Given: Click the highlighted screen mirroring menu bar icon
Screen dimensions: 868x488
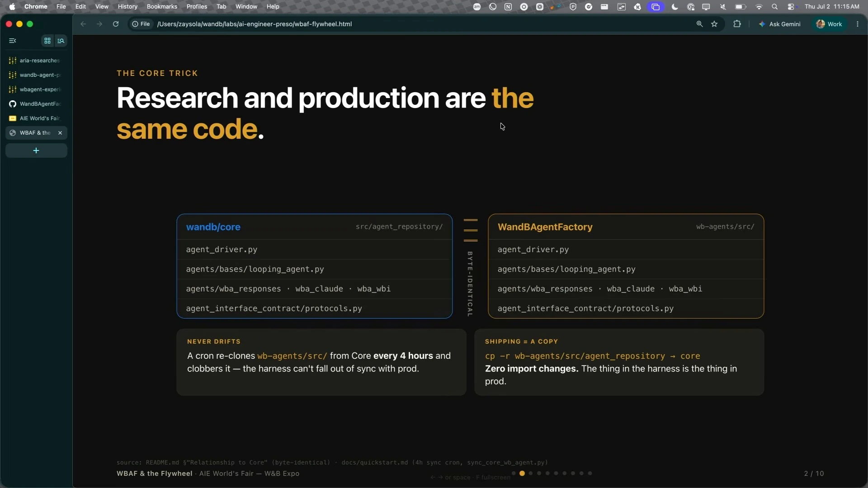Looking at the screenshot, I should [656, 7].
